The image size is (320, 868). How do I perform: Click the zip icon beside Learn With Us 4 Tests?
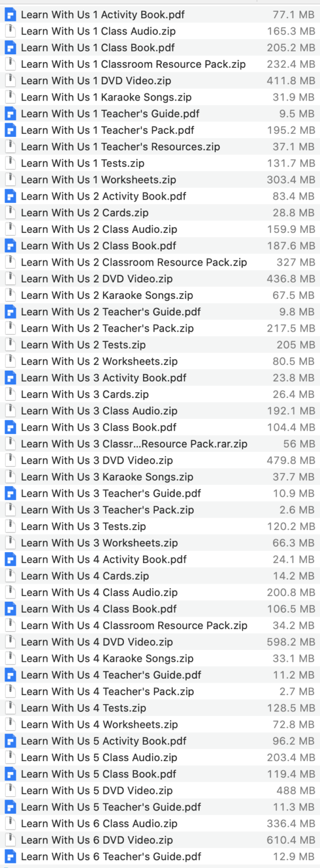(10, 708)
